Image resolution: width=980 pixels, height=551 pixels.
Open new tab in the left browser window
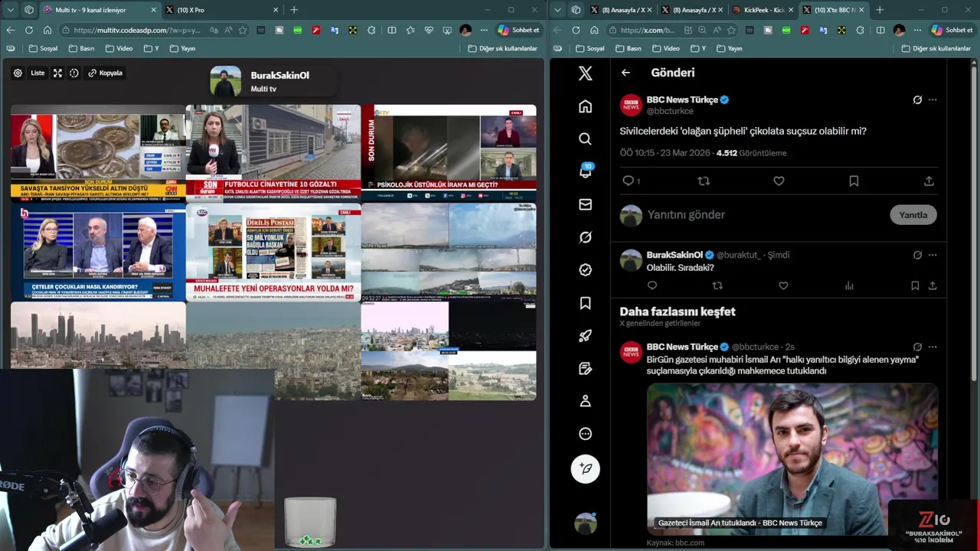[x=294, y=10]
